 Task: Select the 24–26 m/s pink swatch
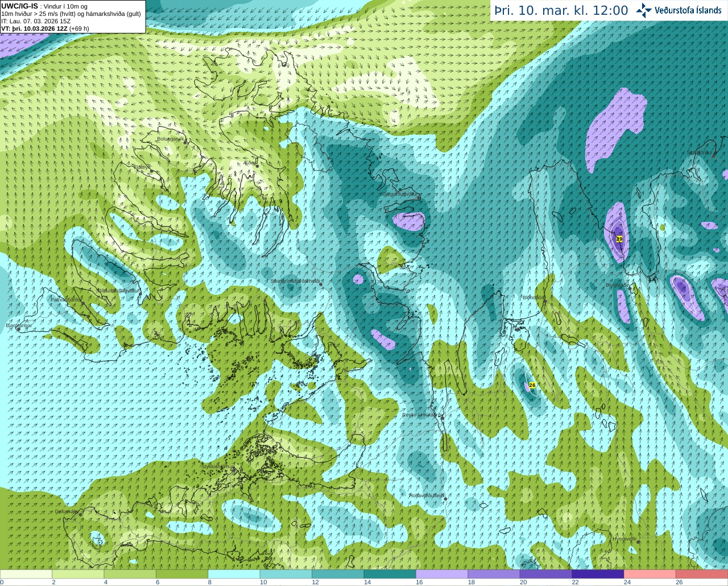(650, 574)
